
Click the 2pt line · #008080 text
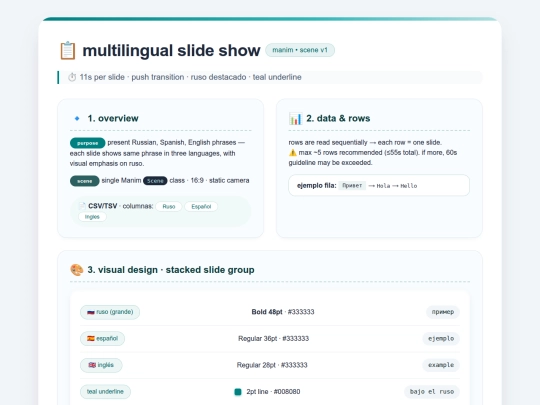click(x=273, y=392)
